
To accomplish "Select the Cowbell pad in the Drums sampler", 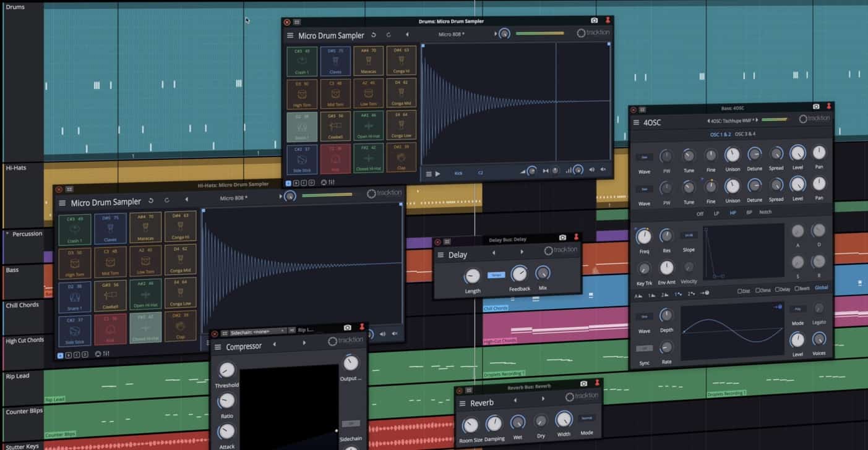I will coord(335,125).
